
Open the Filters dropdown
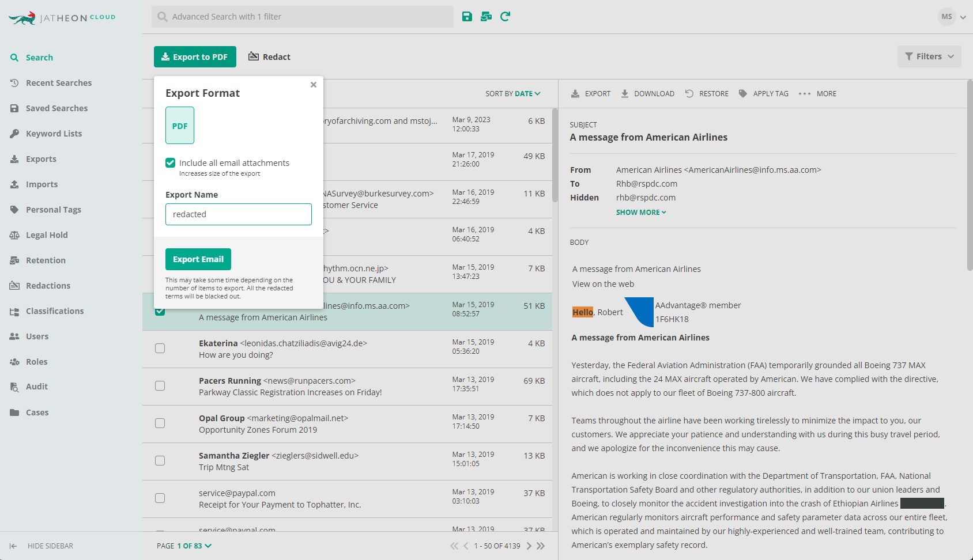tap(929, 56)
